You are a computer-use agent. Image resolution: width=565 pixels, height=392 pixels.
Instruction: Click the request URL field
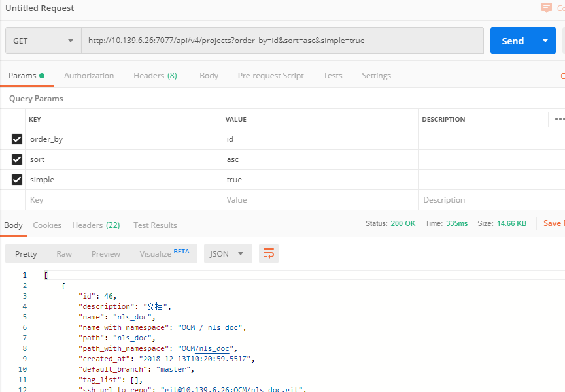click(x=281, y=41)
